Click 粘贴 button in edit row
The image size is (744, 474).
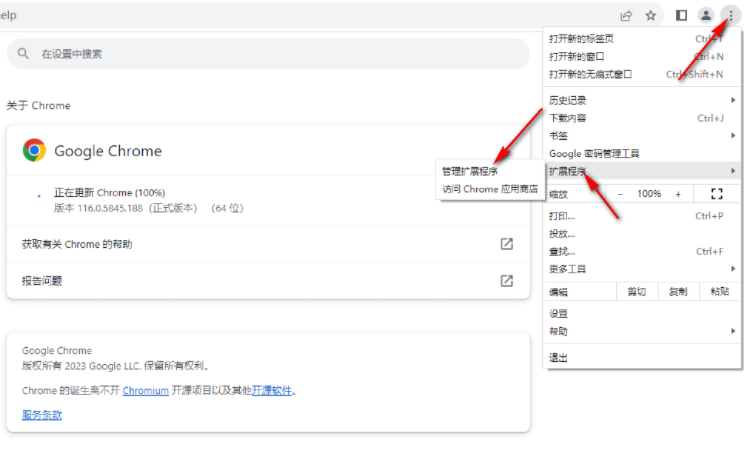coord(719,291)
